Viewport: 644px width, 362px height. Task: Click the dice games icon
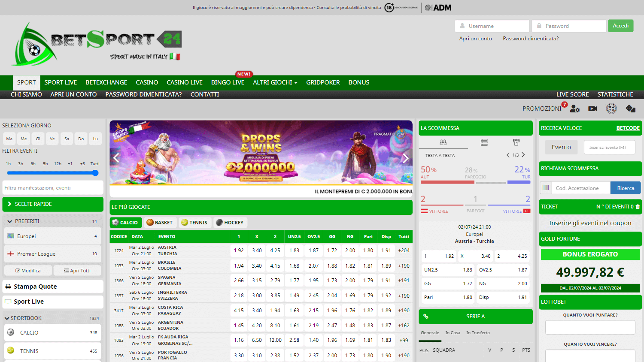click(631, 109)
